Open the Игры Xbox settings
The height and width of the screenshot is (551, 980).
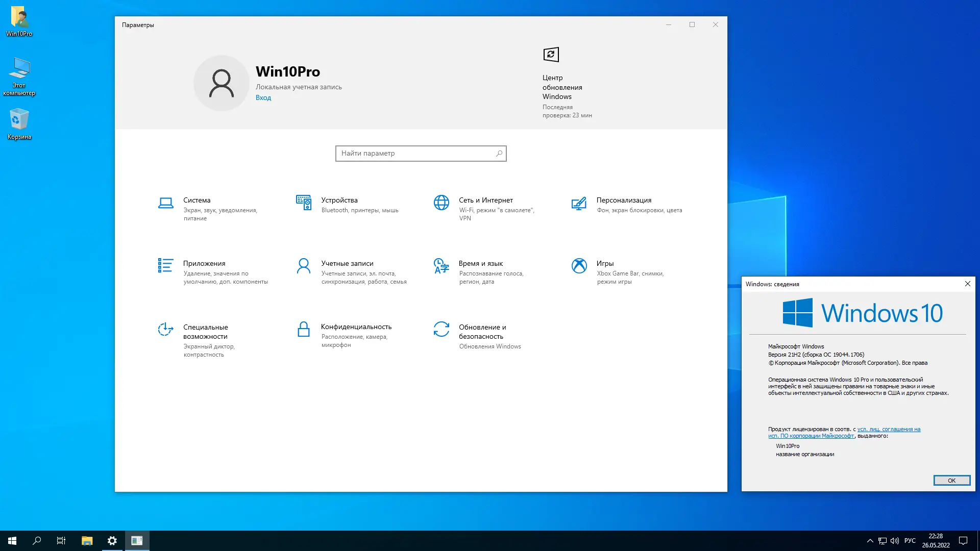click(x=605, y=264)
